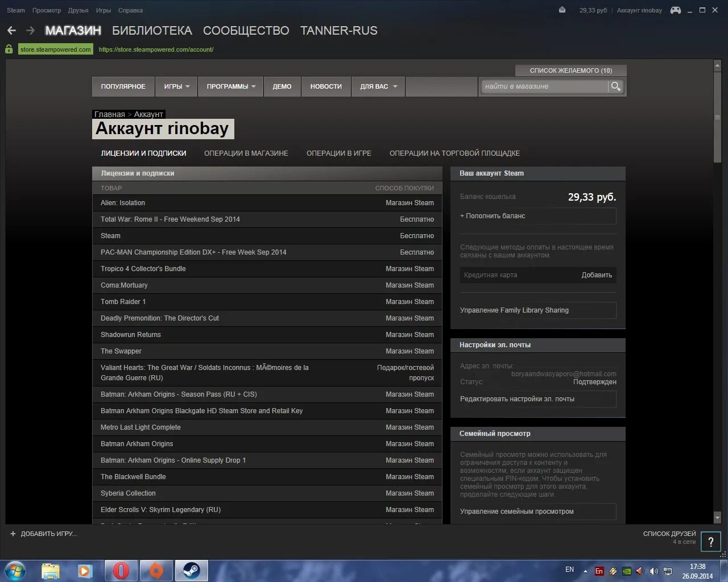Click Редактировать настройки эл. почты
The width and height of the screenshot is (728, 582).
click(538, 399)
